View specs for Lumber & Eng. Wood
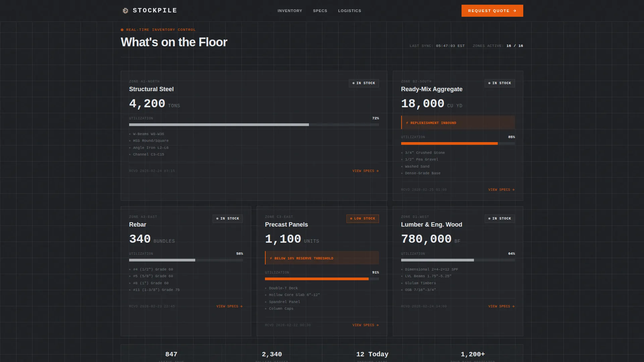644x362 pixels. [501, 306]
